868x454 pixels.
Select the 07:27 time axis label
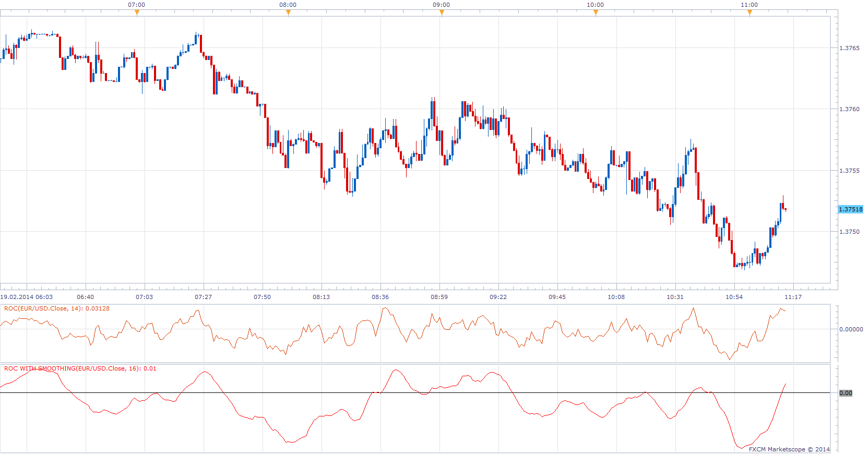[204, 297]
